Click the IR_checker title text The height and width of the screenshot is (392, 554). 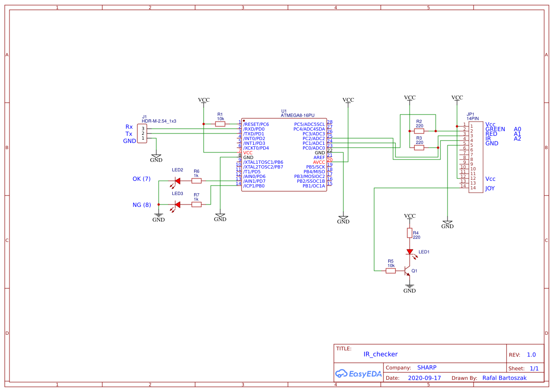point(380,354)
